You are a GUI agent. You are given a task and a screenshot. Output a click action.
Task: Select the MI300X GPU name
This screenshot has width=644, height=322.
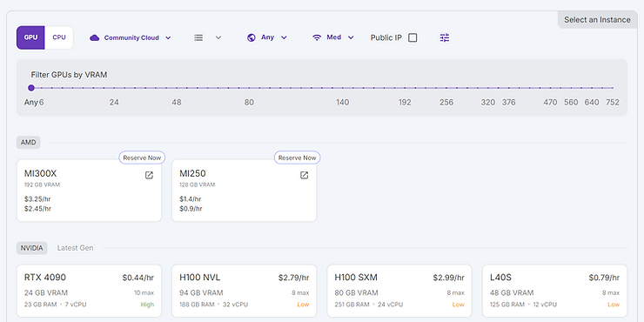pyautogui.click(x=40, y=174)
